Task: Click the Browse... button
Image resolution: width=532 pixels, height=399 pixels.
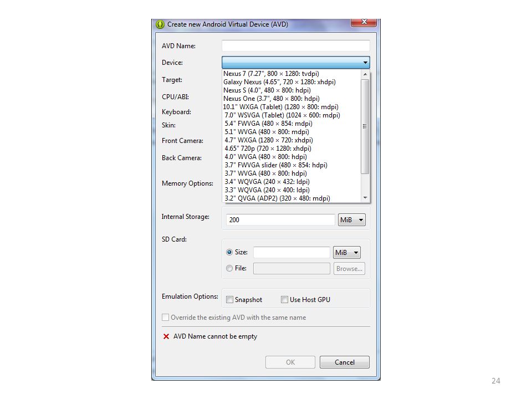Action: (349, 268)
